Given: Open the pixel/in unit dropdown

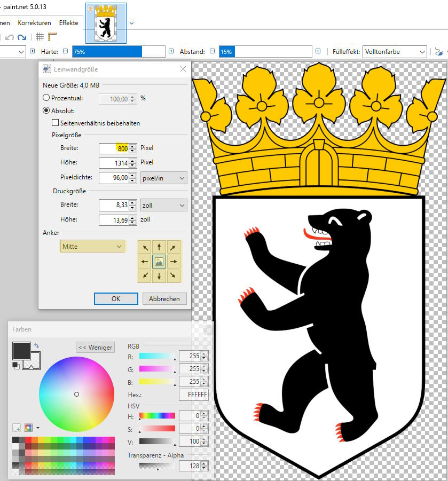Looking at the screenshot, I should 163,178.
